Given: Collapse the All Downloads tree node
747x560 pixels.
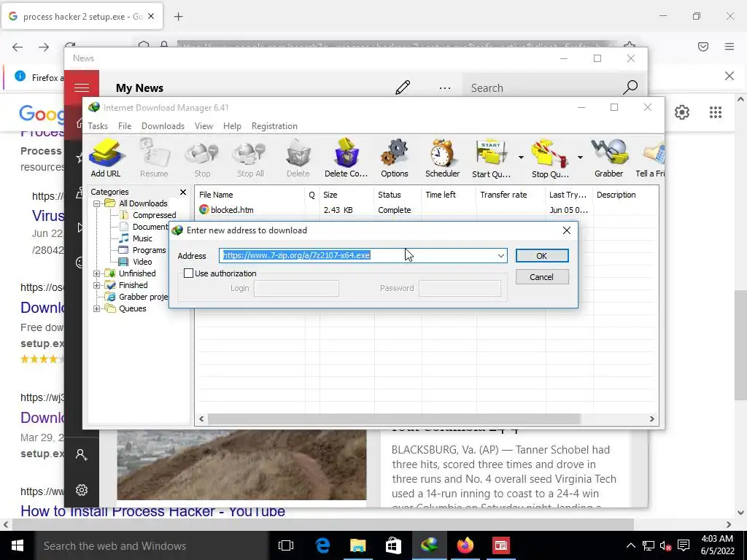Looking at the screenshot, I should pos(97,204).
